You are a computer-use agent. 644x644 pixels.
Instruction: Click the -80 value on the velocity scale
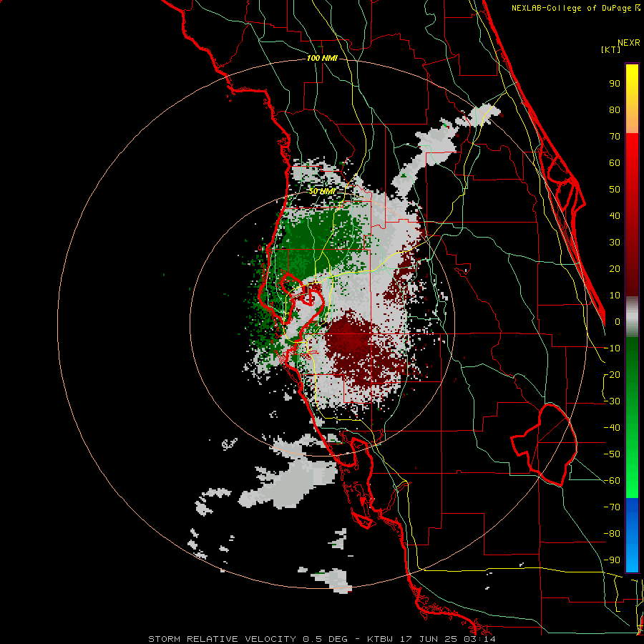point(612,534)
